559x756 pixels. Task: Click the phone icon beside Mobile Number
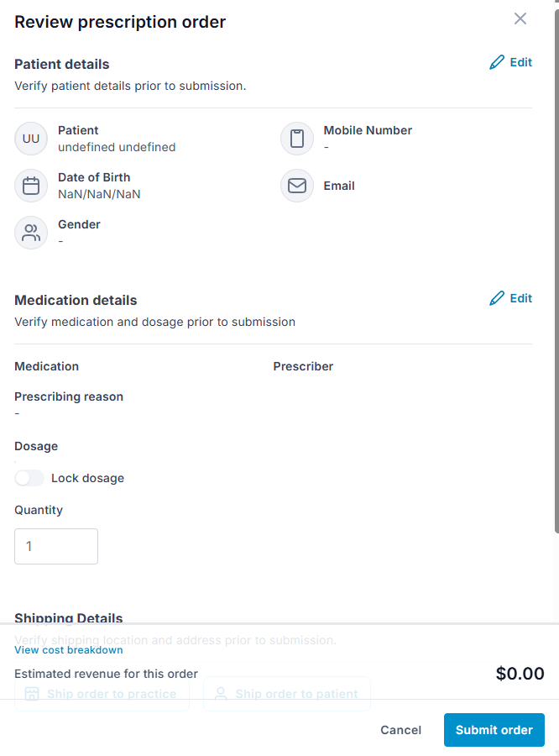(297, 139)
